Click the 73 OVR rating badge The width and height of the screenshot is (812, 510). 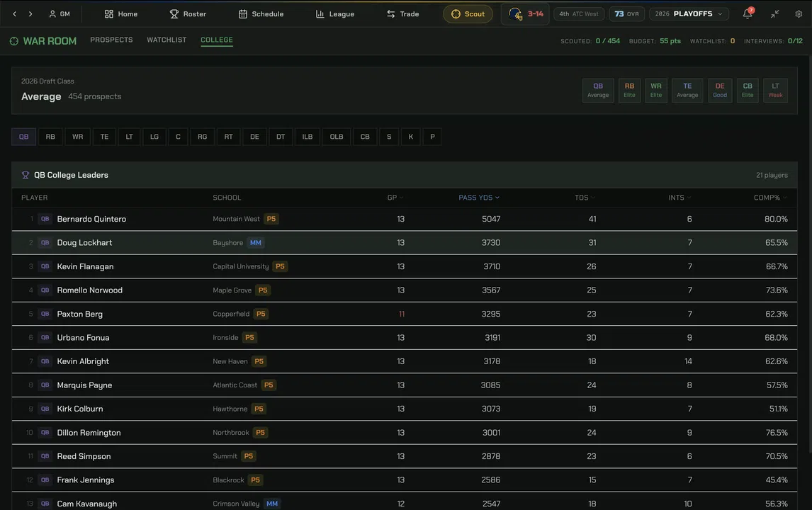[626, 14]
